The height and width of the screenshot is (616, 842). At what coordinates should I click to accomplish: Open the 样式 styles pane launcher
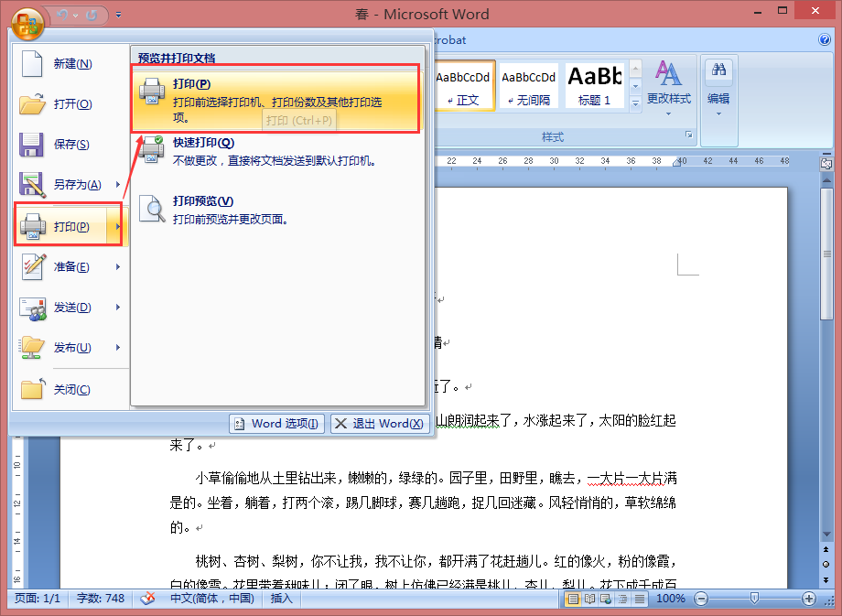click(689, 135)
